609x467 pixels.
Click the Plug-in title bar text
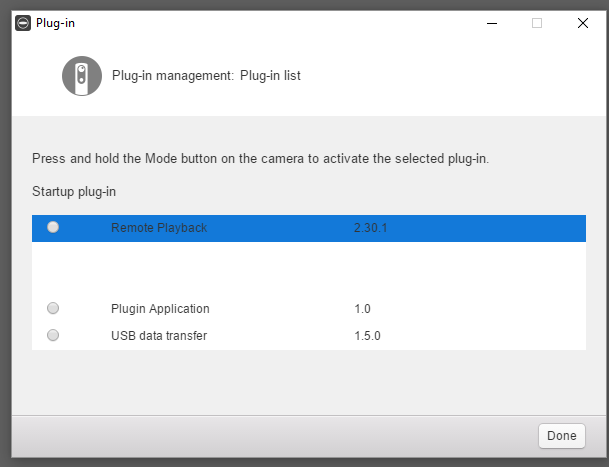[55, 23]
